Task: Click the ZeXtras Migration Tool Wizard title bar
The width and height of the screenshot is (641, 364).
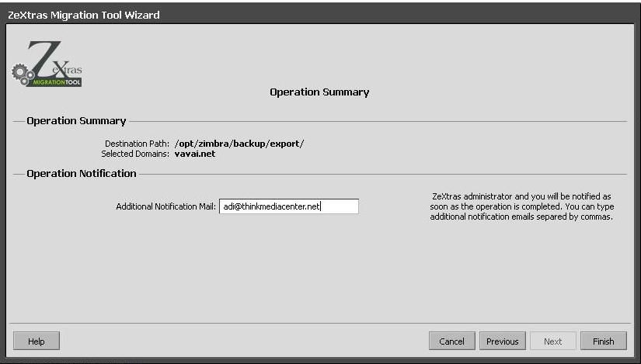Action: tap(84, 15)
